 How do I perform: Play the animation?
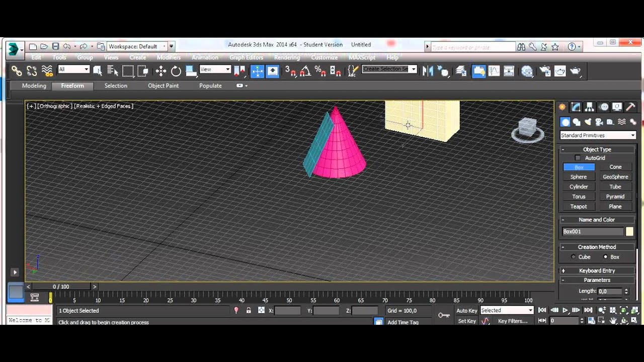[565, 310]
